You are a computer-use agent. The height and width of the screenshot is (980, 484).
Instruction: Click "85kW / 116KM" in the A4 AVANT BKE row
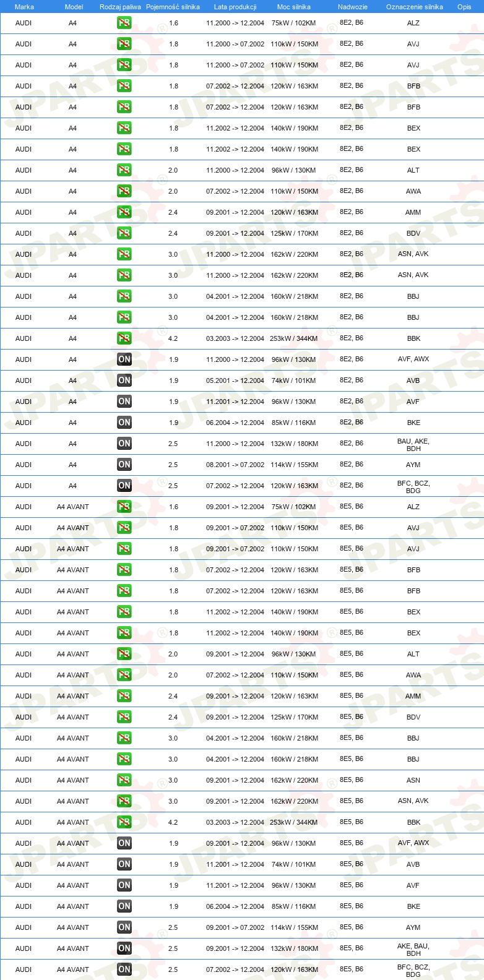[294, 906]
